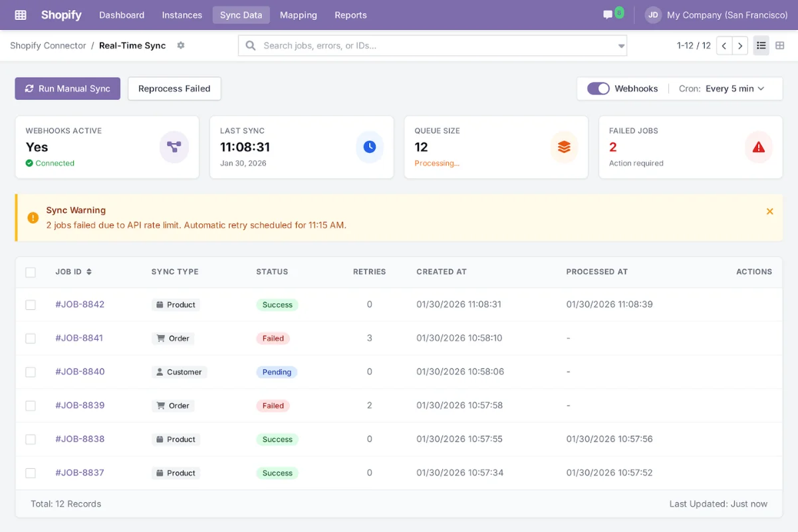Click the Retries column header
This screenshot has width=798, height=532.
click(369, 271)
